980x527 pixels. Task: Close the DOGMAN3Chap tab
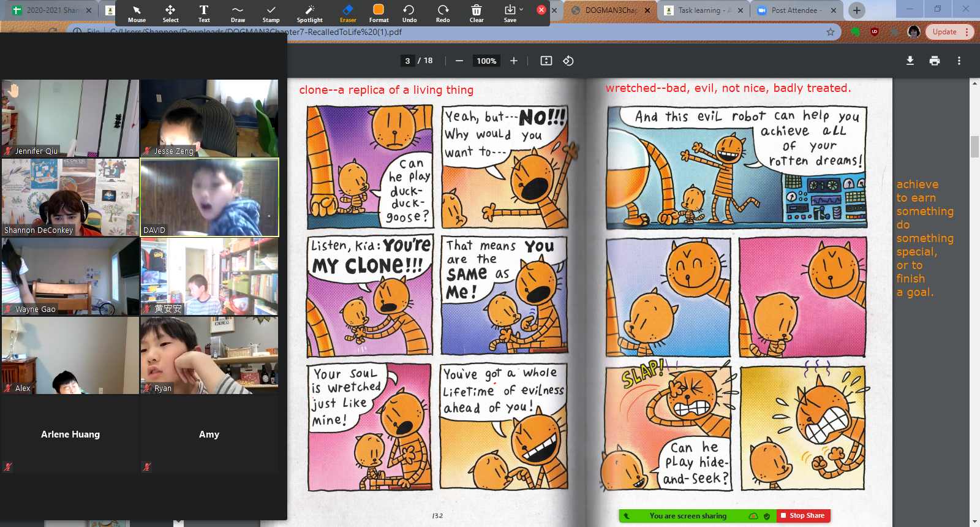click(x=647, y=10)
